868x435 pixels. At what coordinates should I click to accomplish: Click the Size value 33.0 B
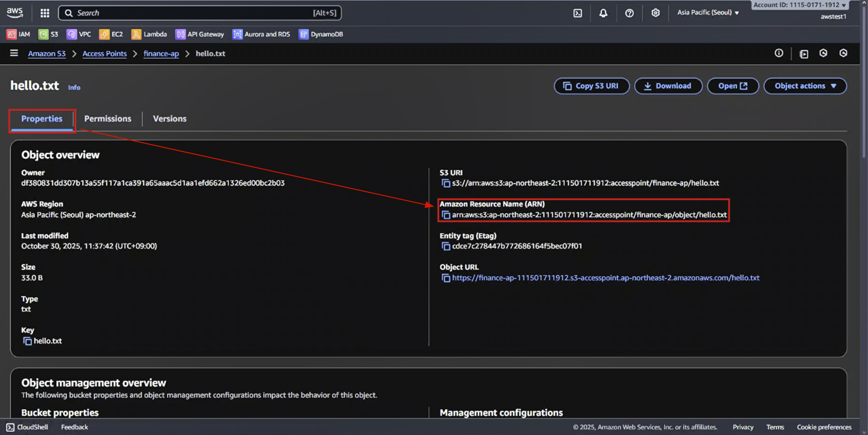pos(32,278)
